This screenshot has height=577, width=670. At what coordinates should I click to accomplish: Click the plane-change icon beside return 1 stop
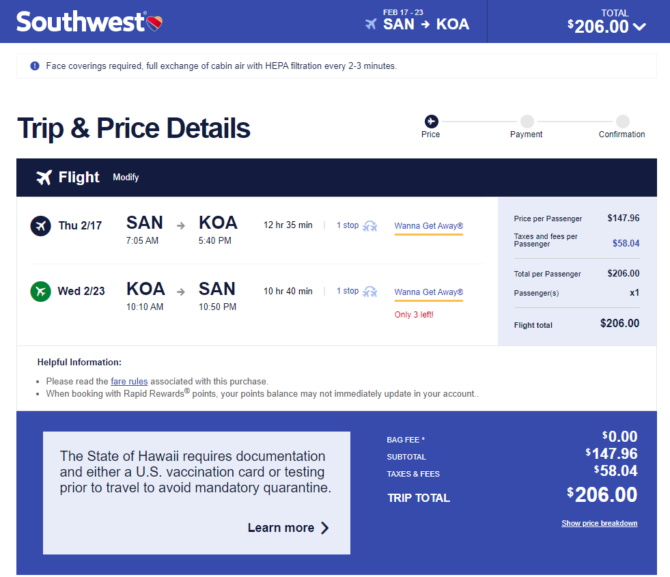pos(370,291)
